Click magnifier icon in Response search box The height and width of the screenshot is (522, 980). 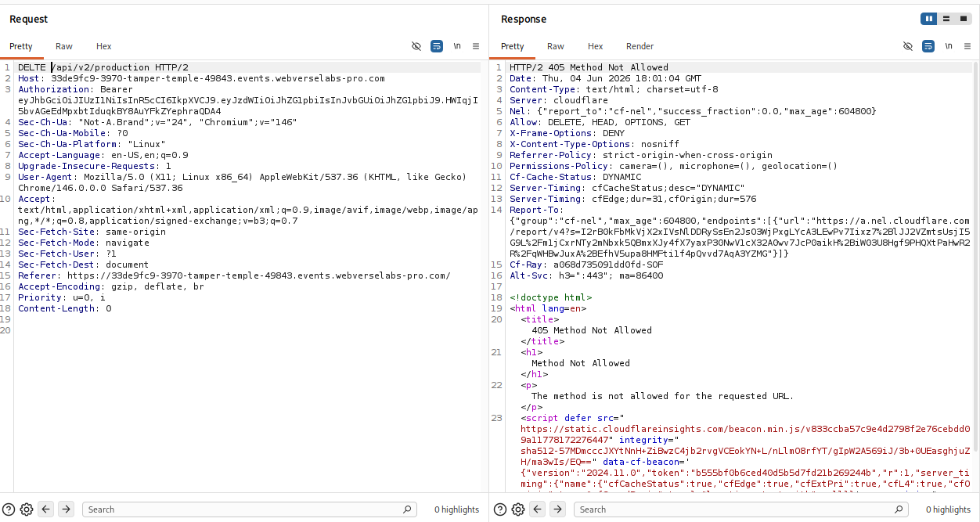click(x=899, y=509)
